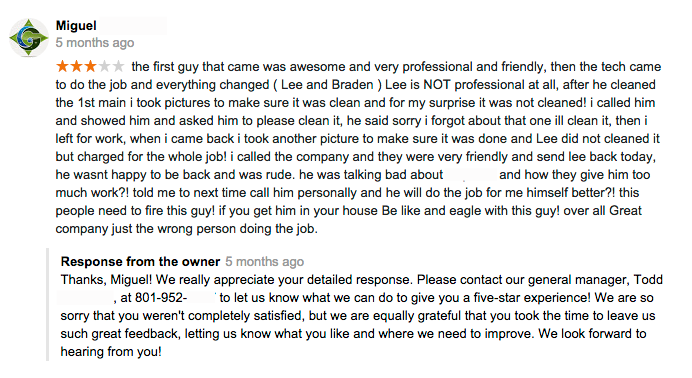Click the 'Response from the owner' heading
The width and height of the screenshot is (692, 378).
click(140, 262)
